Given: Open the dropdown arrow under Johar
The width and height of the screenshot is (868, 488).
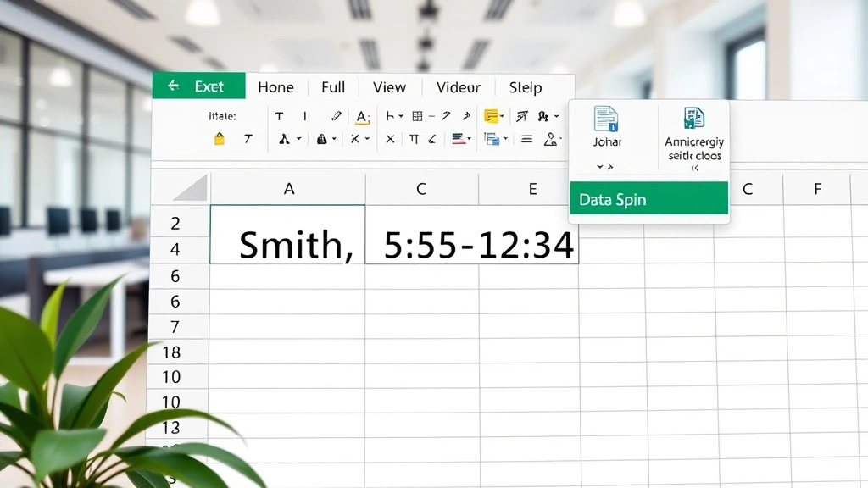Looking at the screenshot, I should [600, 167].
